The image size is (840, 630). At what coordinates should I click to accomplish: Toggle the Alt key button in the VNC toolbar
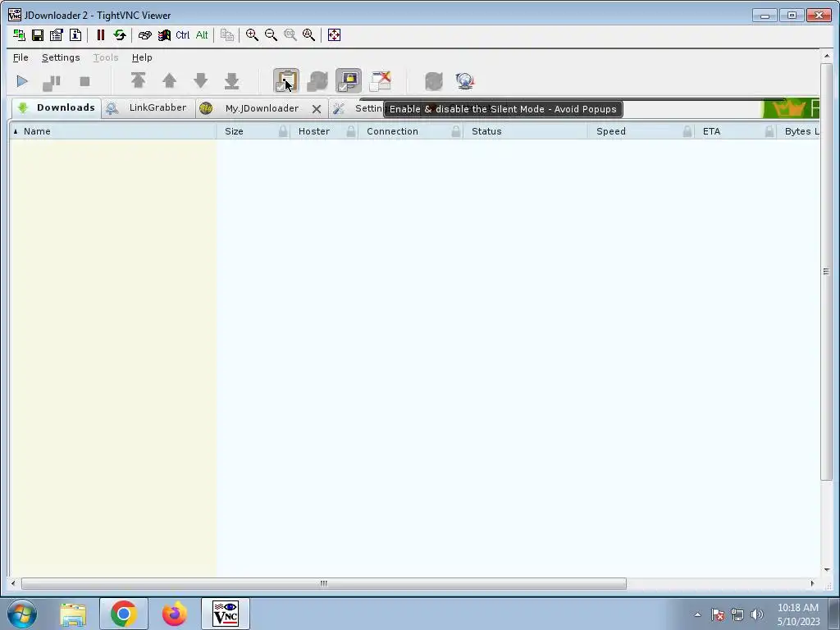point(202,35)
